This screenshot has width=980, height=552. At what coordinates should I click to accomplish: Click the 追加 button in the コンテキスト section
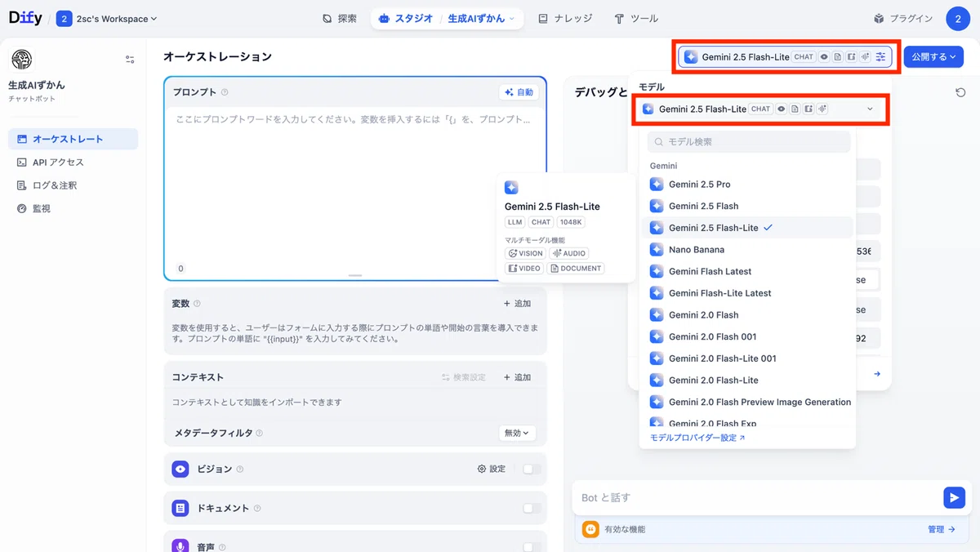(518, 377)
